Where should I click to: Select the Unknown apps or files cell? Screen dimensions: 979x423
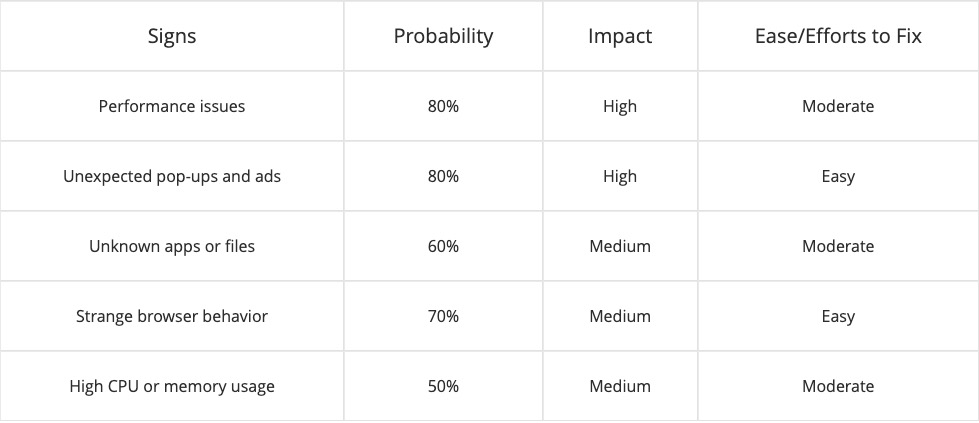coord(172,246)
